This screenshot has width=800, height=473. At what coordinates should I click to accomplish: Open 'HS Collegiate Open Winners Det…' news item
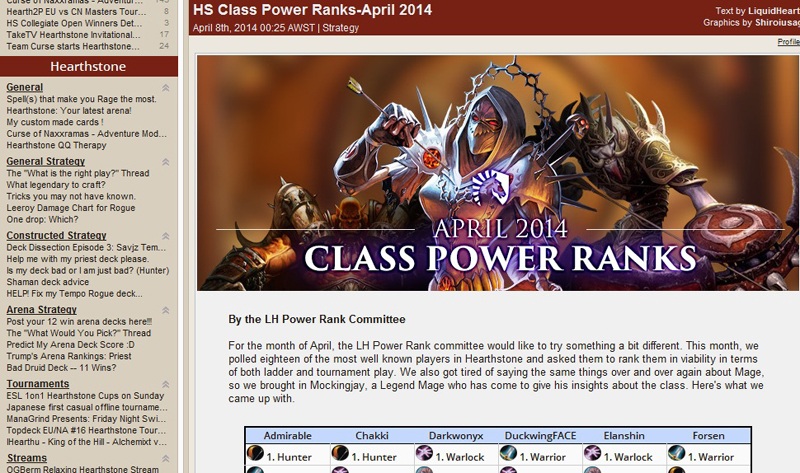point(74,23)
